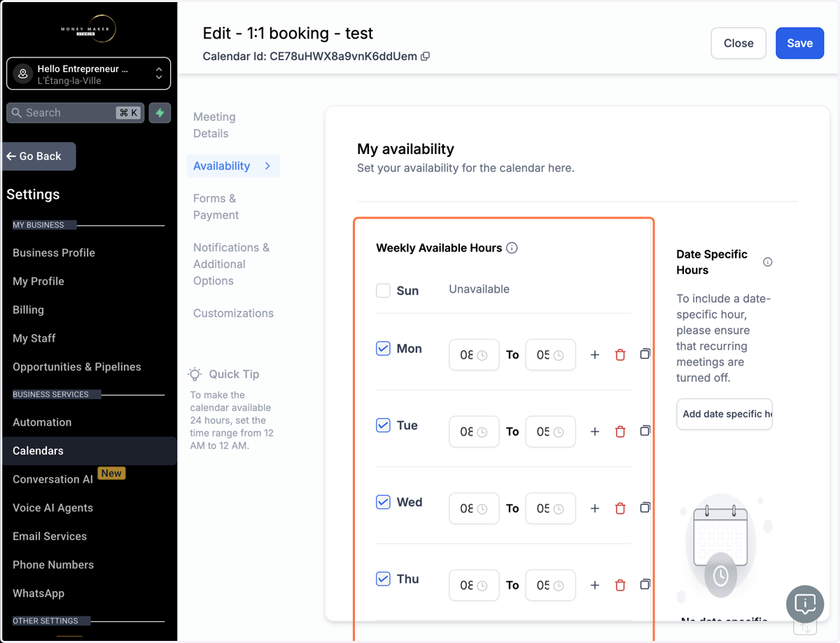Select Calendars in the sidebar

[88, 451]
